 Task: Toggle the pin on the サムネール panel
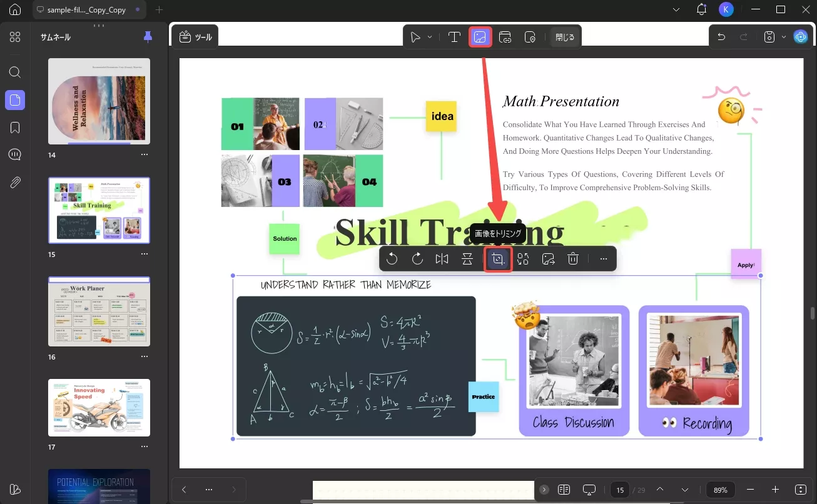(x=148, y=37)
